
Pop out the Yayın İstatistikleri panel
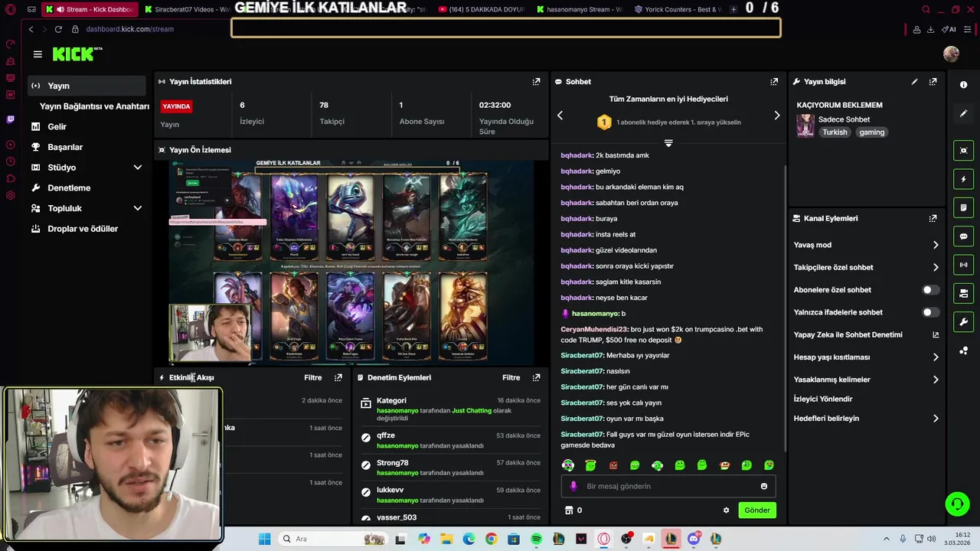pyautogui.click(x=536, y=81)
